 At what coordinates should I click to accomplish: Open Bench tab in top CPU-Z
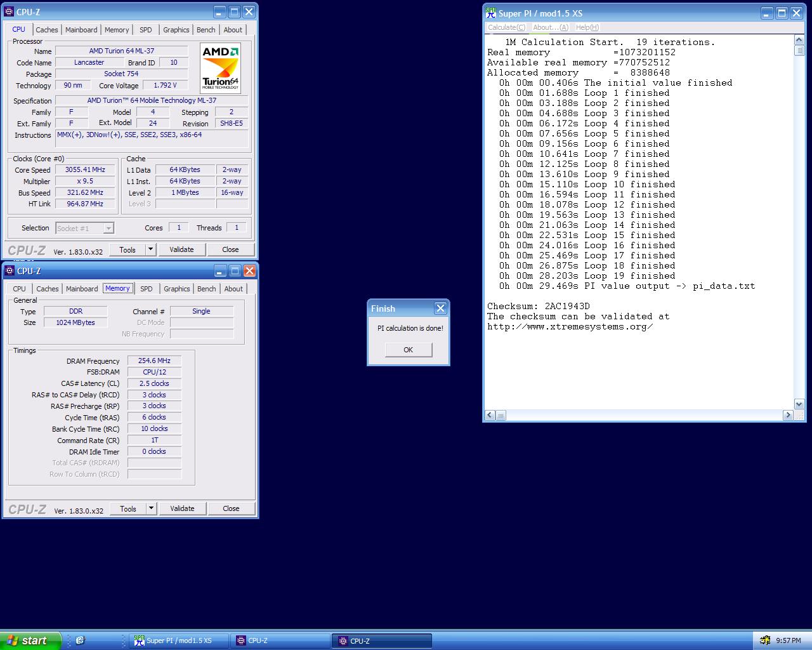coord(206,30)
